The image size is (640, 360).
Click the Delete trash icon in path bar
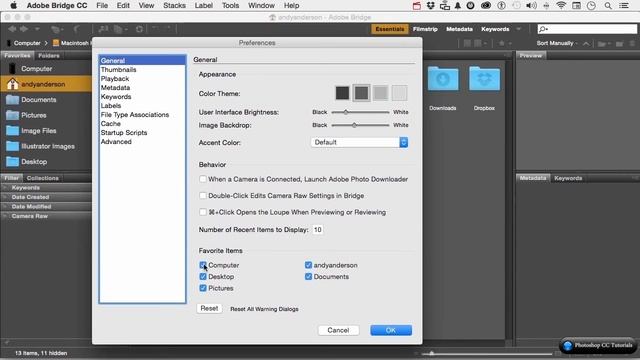tap(632, 43)
